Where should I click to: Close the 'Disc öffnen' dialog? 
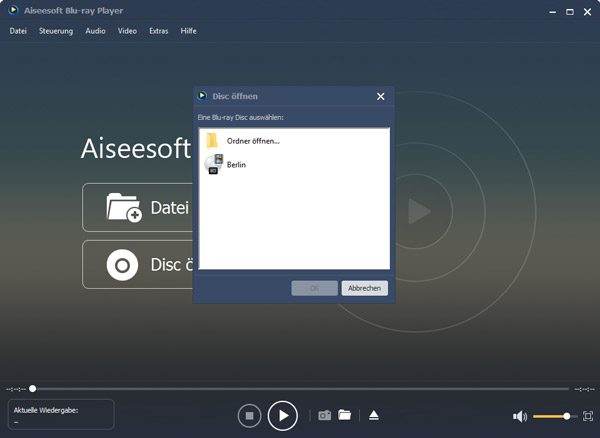coord(380,97)
